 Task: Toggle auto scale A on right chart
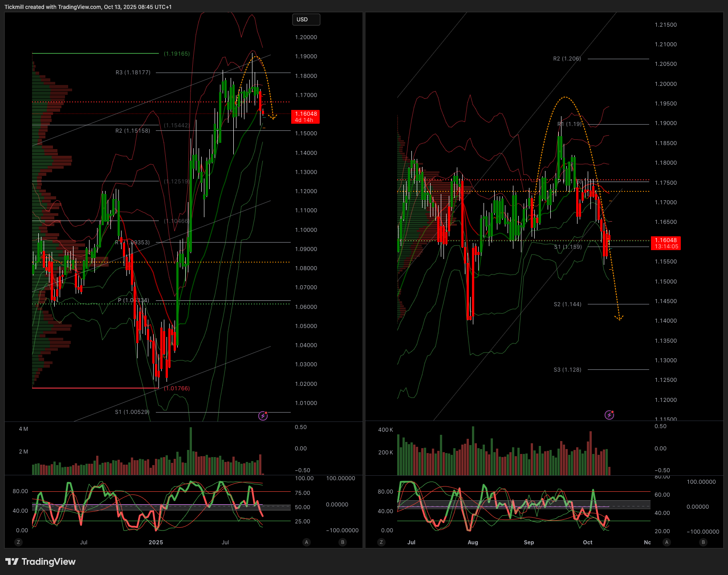667,542
